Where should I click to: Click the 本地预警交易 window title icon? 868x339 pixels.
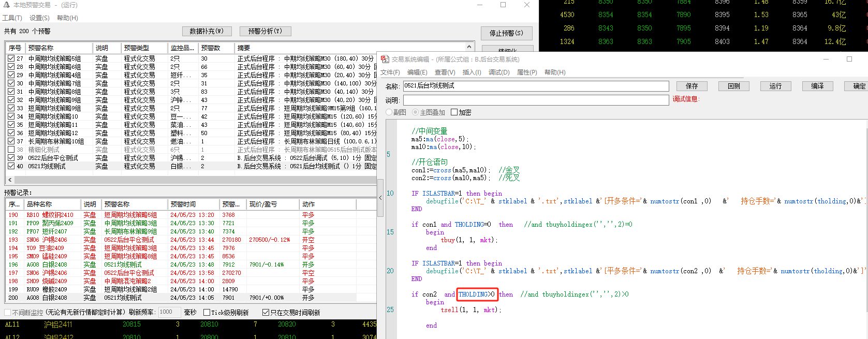[7, 5]
